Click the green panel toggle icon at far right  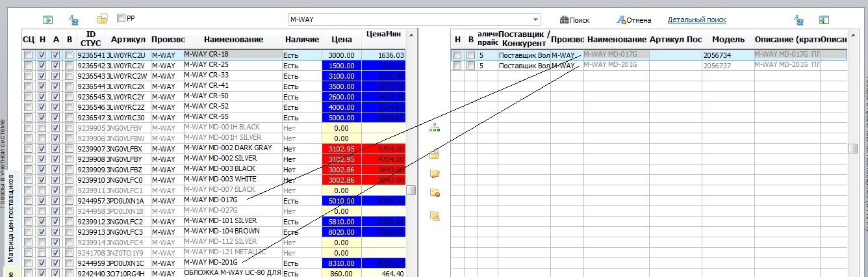824,20
